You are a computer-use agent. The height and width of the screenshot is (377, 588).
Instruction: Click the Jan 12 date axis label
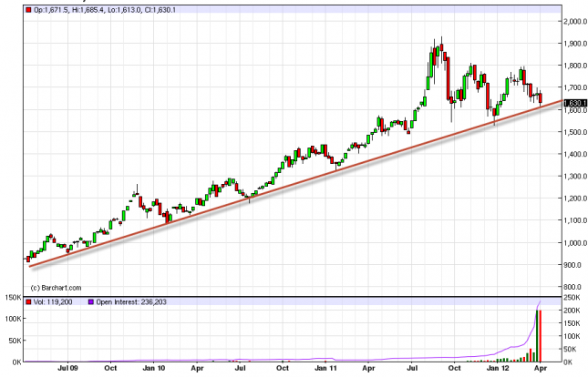point(498,369)
